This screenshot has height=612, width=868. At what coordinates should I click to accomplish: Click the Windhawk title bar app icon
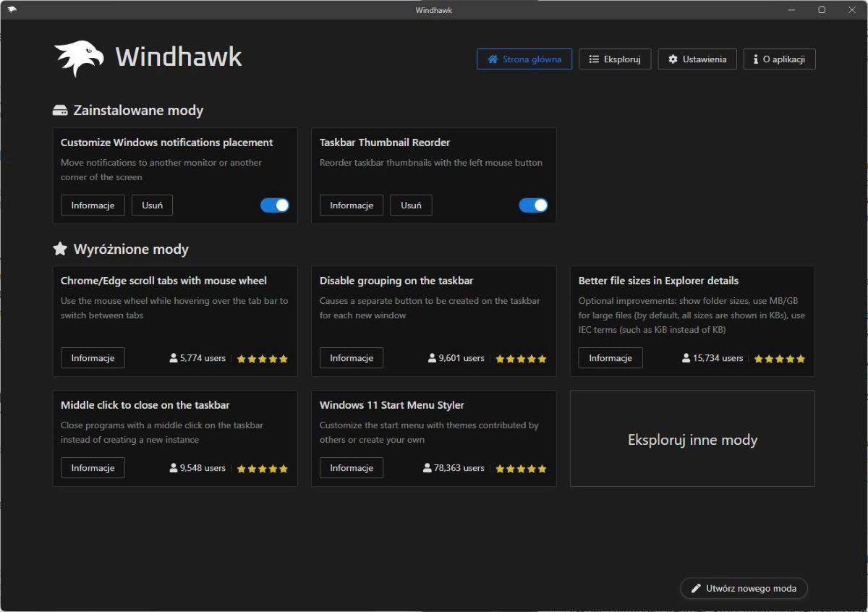[x=12, y=10]
